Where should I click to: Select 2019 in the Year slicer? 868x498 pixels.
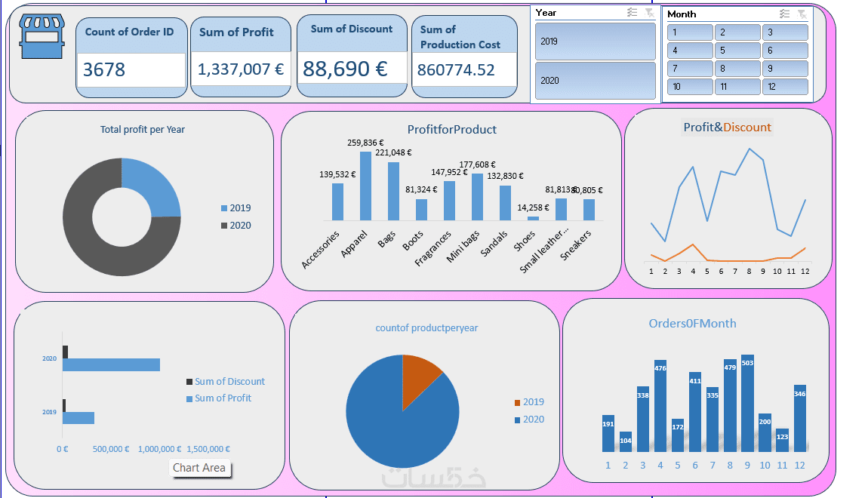pyautogui.click(x=596, y=41)
